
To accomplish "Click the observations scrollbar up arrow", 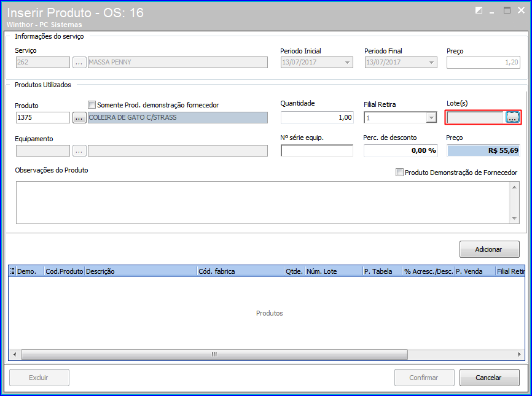I will [x=514, y=187].
